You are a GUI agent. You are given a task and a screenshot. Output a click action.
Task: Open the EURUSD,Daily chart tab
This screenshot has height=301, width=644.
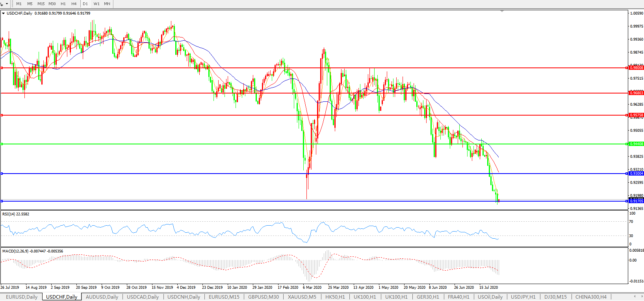click(x=22, y=297)
